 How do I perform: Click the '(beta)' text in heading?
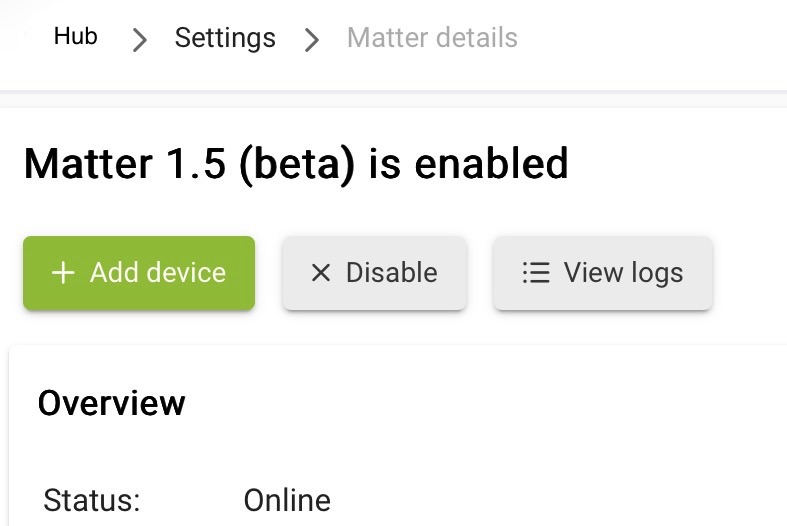(x=297, y=165)
